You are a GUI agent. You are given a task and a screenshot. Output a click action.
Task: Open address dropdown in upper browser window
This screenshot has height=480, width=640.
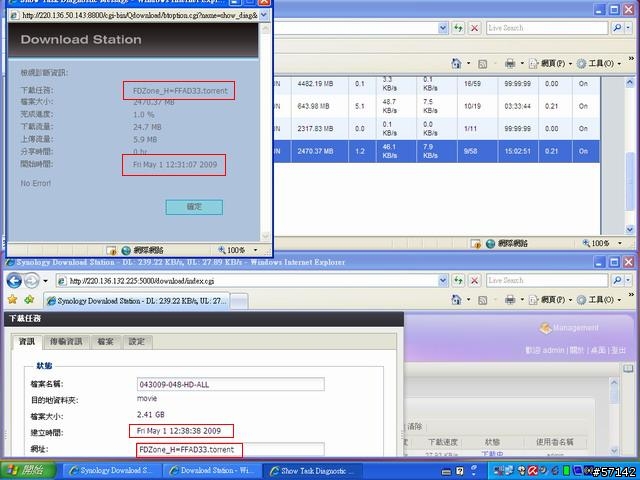[x=443, y=28]
